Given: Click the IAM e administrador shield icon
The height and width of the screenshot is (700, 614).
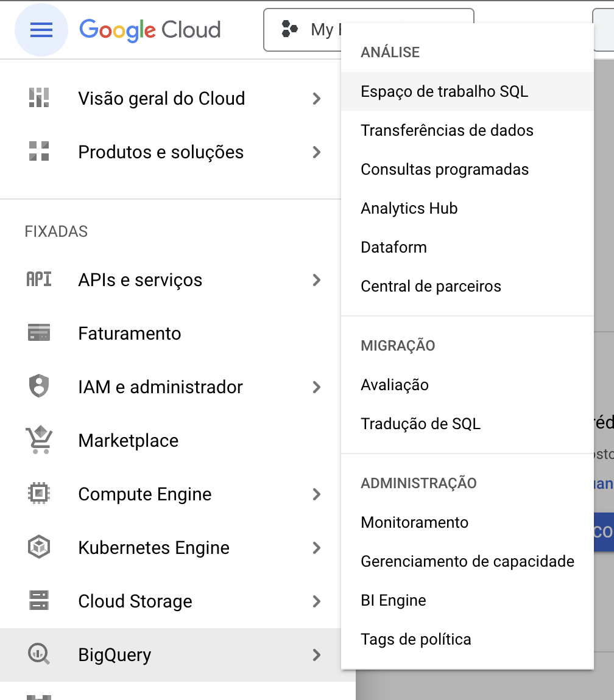Looking at the screenshot, I should tap(39, 386).
